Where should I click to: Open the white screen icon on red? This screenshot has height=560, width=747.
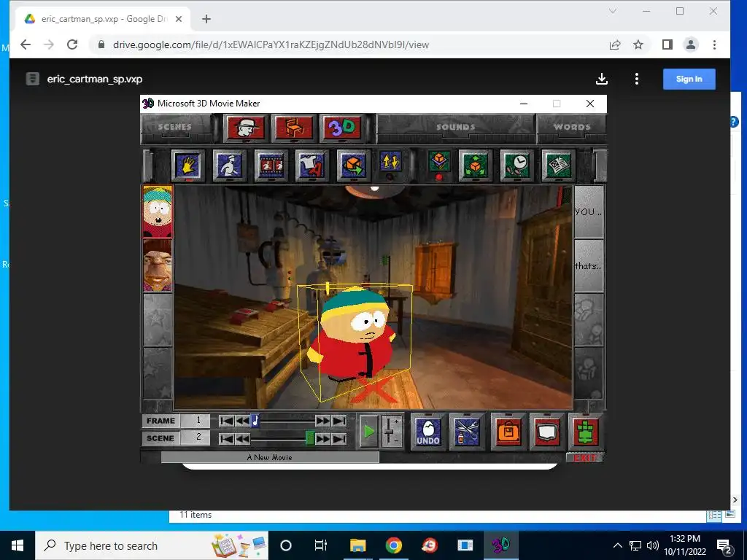coord(547,432)
